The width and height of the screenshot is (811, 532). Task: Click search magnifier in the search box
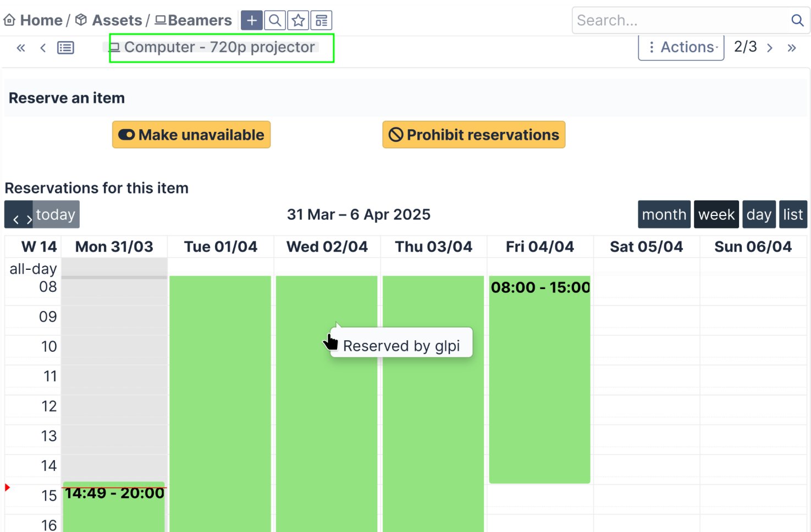click(x=797, y=20)
